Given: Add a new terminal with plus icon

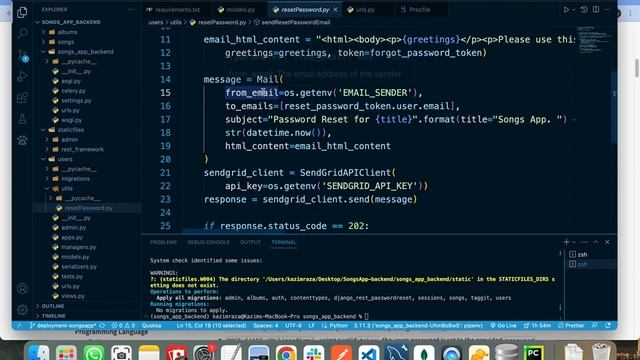Looking at the screenshot, I should 566,242.
